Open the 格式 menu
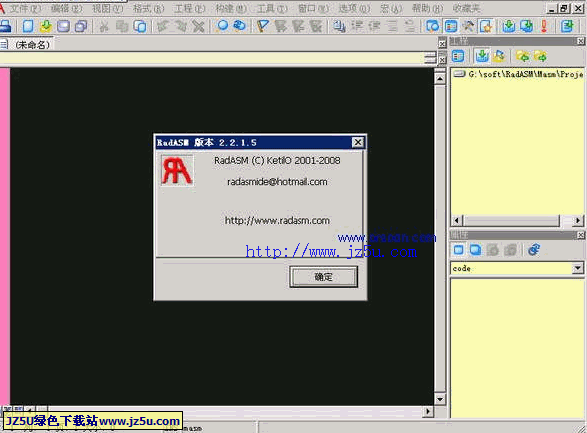 [148, 8]
